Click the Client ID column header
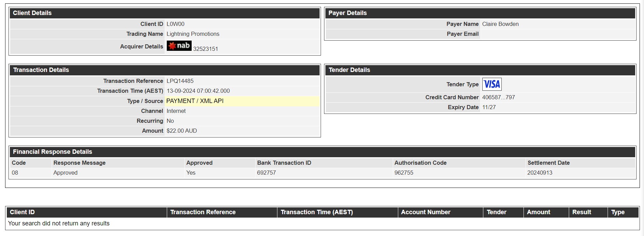 coord(86,212)
